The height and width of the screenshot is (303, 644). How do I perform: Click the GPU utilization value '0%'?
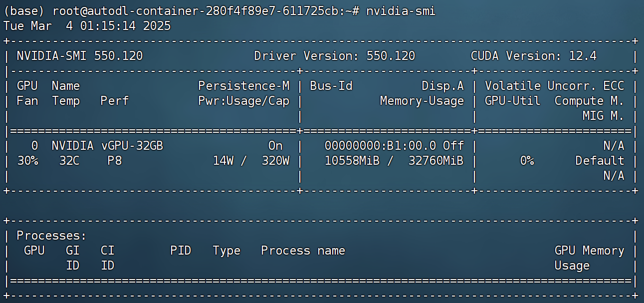(527, 161)
